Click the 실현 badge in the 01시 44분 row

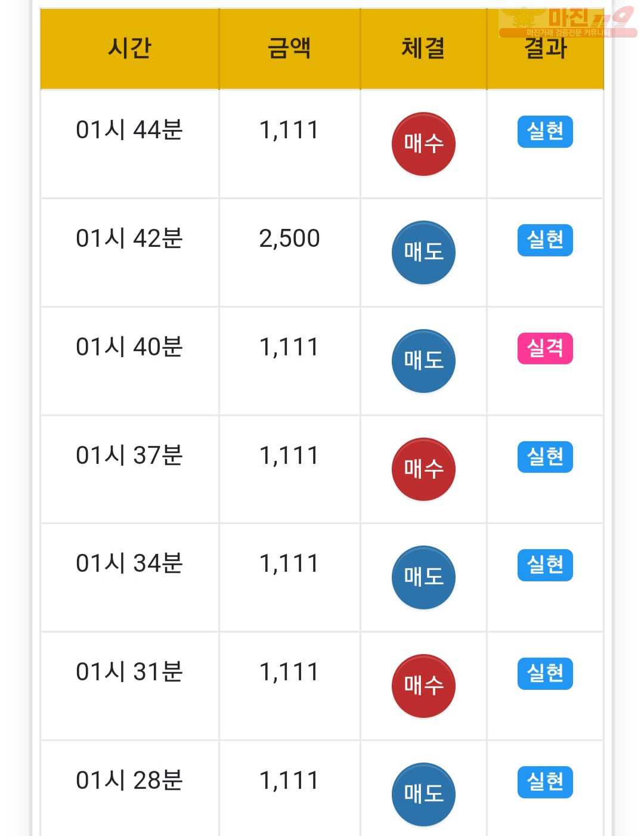pyautogui.click(x=545, y=131)
